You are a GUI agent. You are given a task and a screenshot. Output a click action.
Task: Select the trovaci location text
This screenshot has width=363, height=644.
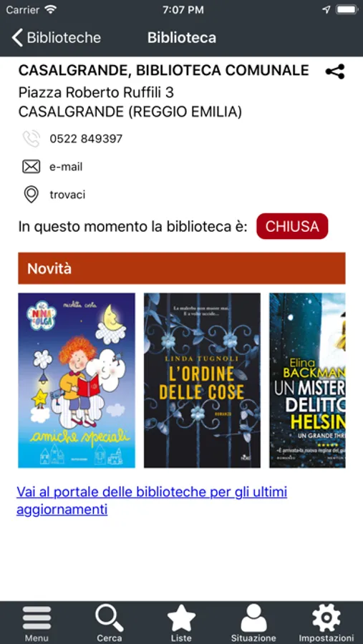click(x=67, y=194)
